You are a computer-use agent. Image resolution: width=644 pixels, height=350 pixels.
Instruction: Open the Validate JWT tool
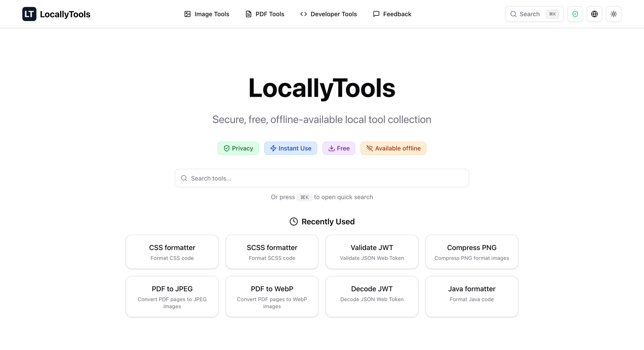point(372,252)
